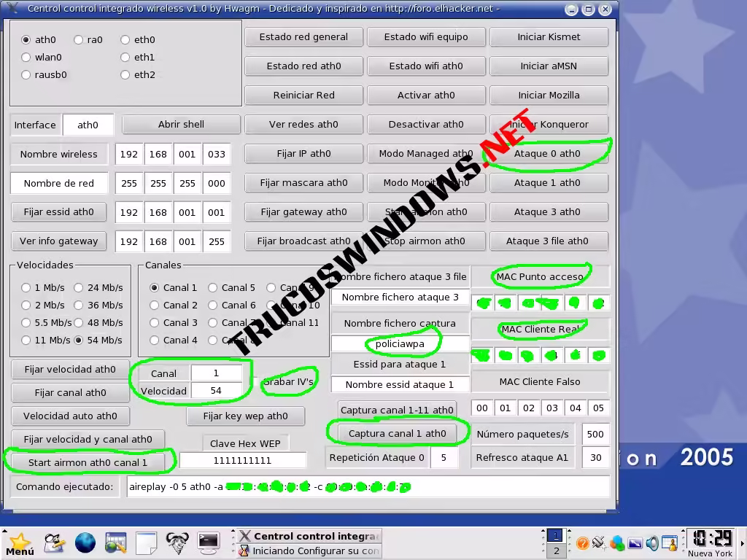The height and width of the screenshot is (560, 747).
Task: Click the network plug tray icon
Action: point(599,543)
